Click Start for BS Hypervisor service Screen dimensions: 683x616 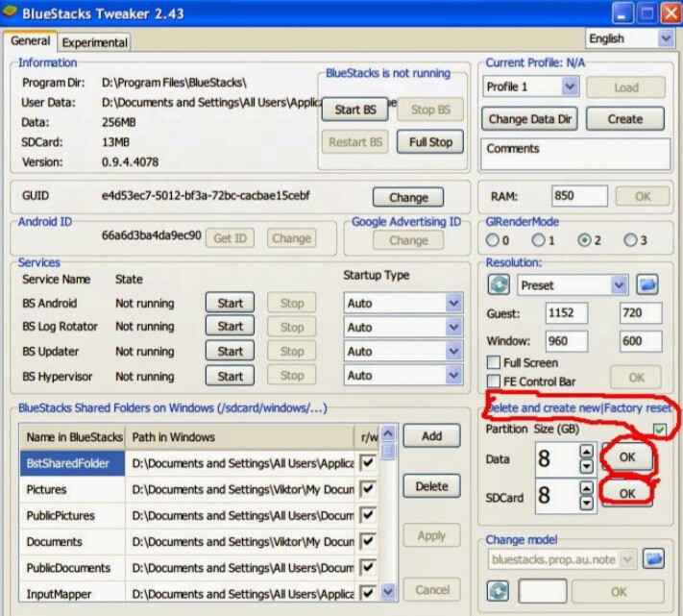230,376
